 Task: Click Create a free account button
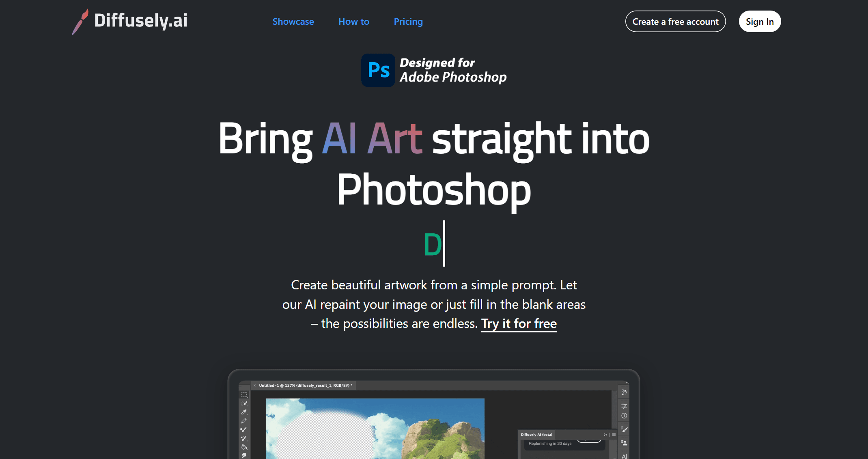675,22
